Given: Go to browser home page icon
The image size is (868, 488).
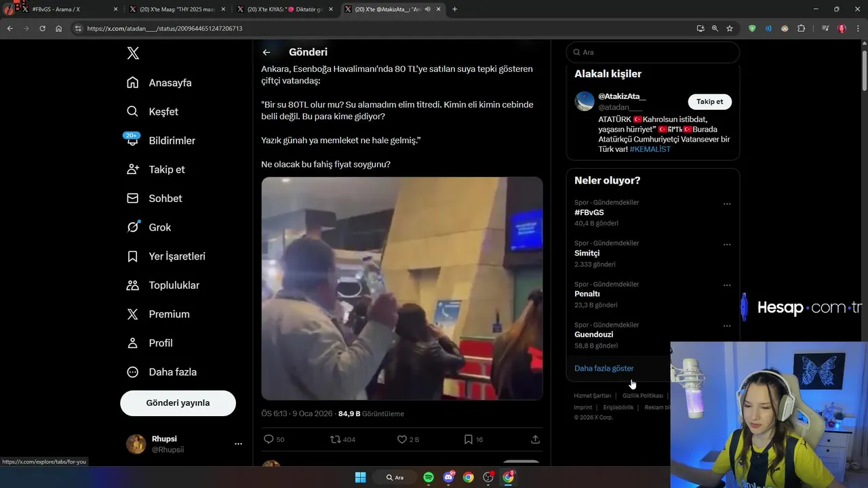Looking at the screenshot, I should click(58, 28).
